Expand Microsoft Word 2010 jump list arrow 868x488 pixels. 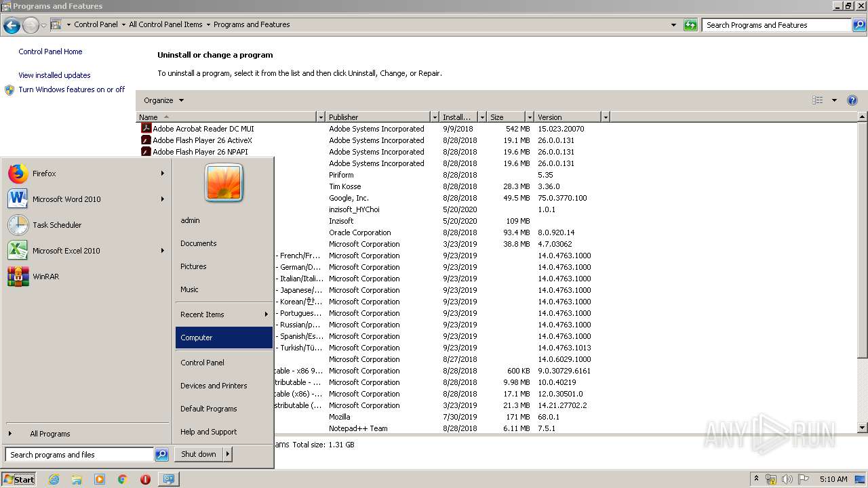(x=163, y=199)
